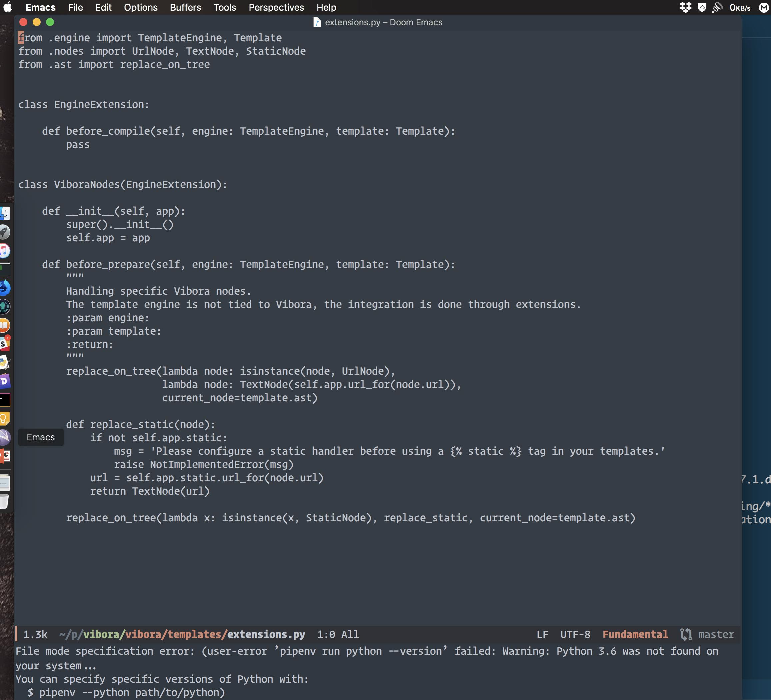Click the UTF-8 encoding indicator
The height and width of the screenshot is (700, 771).
(x=575, y=634)
